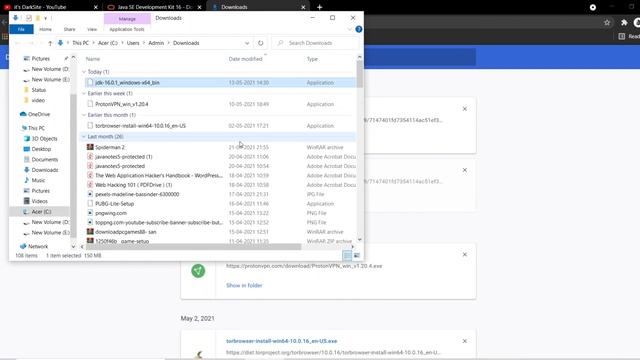The height and width of the screenshot is (360, 640).
Task: Select the pngwing.com image file
Action: (x=220, y=213)
